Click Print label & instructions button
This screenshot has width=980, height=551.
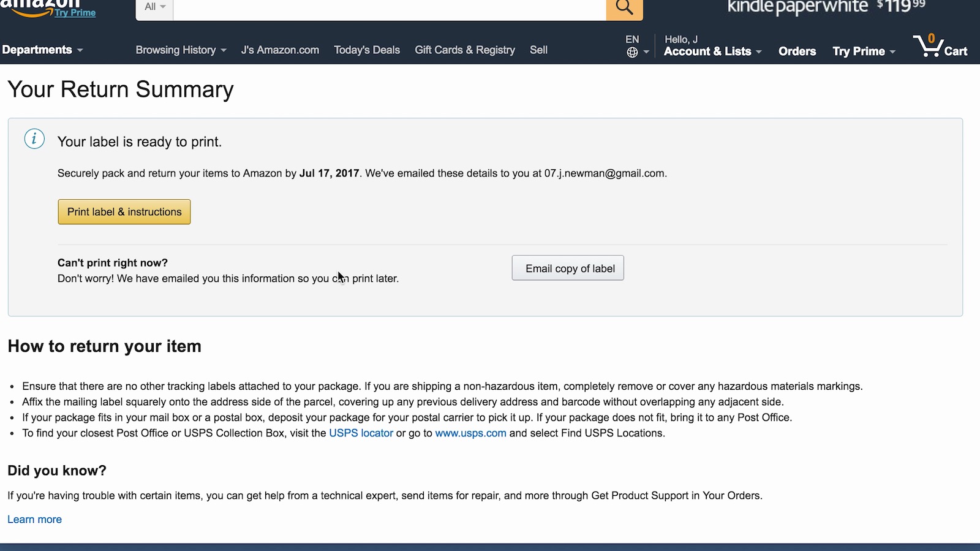[x=124, y=212]
